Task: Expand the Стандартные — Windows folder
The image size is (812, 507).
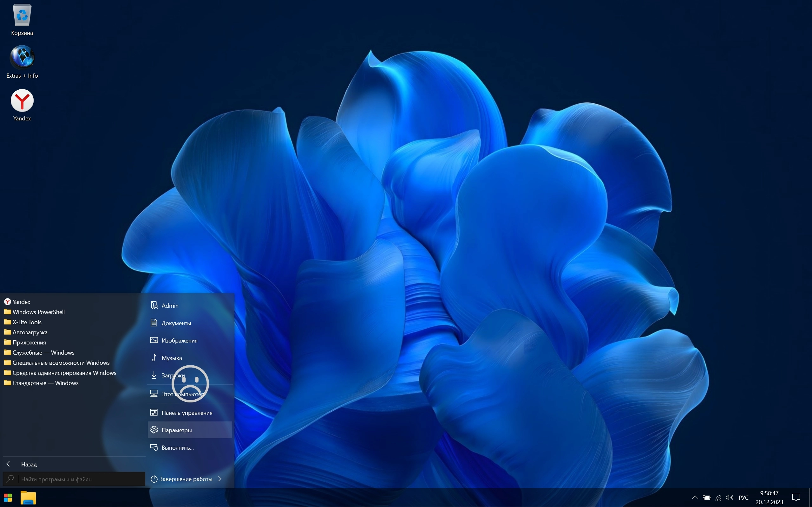Action: pyautogui.click(x=45, y=383)
